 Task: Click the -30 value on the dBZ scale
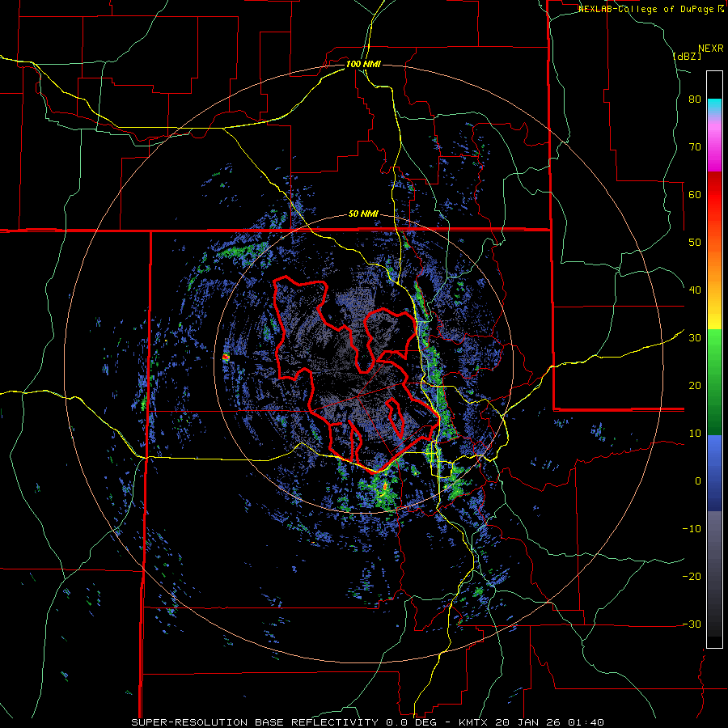(692, 624)
